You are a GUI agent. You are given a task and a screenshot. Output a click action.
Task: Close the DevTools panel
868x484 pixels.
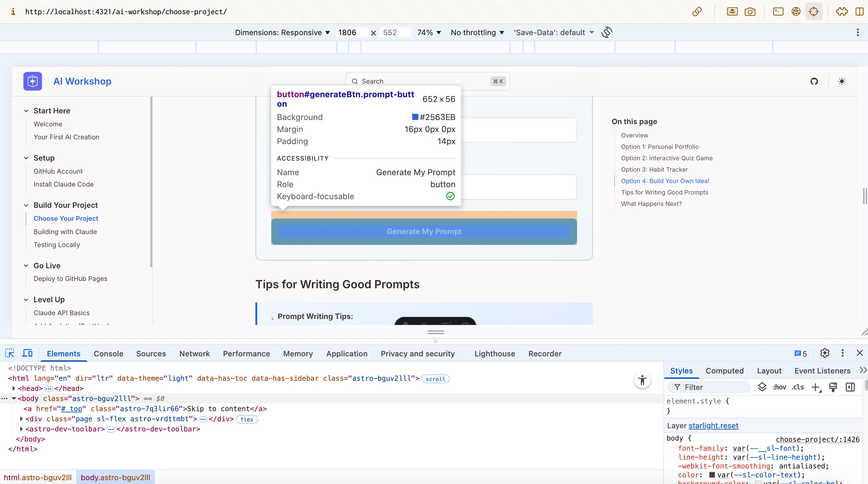click(859, 353)
